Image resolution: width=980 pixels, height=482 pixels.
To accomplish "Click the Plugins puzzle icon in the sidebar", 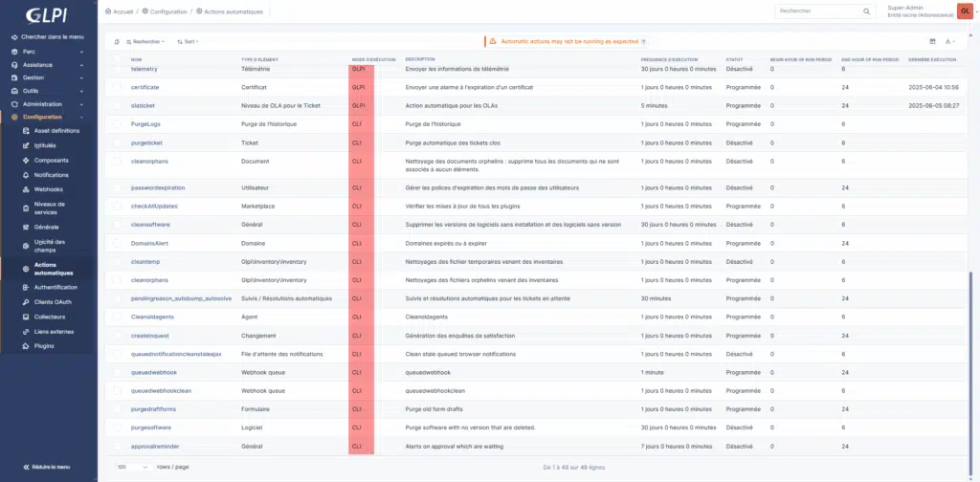I will click(x=26, y=345).
